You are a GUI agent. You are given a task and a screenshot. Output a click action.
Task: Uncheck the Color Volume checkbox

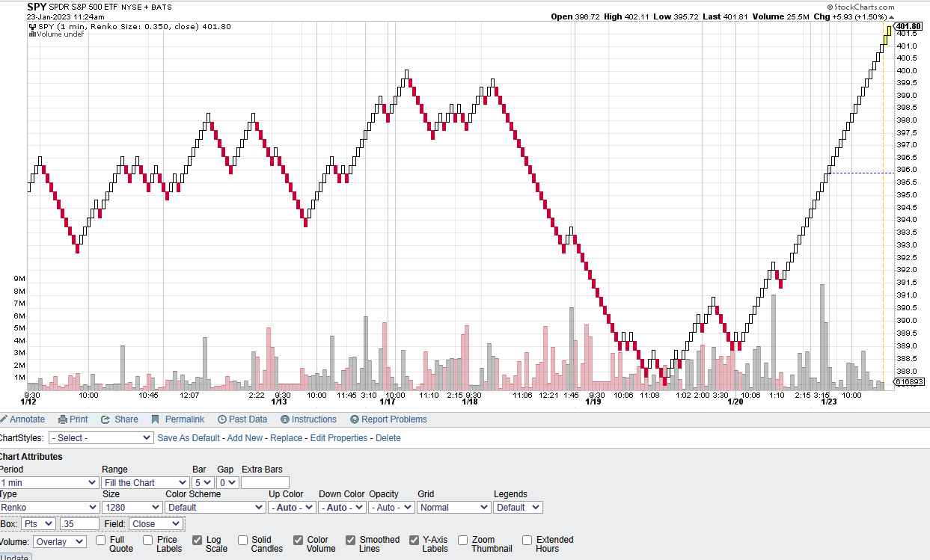[x=299, y=540]
